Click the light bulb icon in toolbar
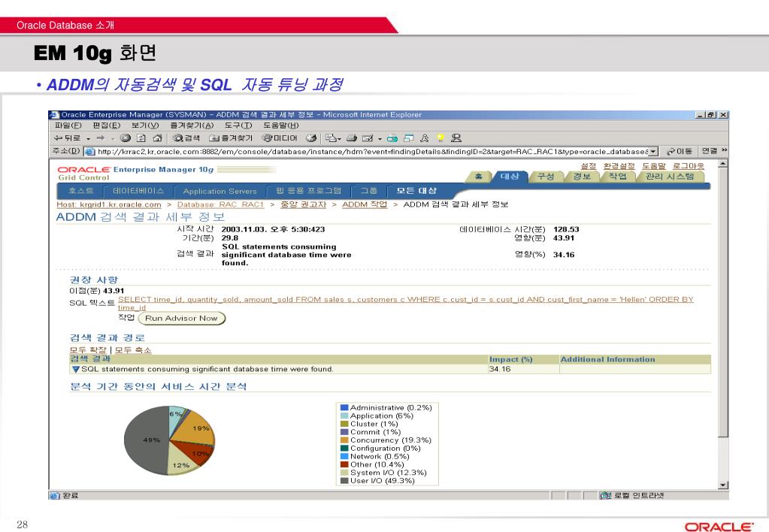The image size is (769, 532). [441, 138]
